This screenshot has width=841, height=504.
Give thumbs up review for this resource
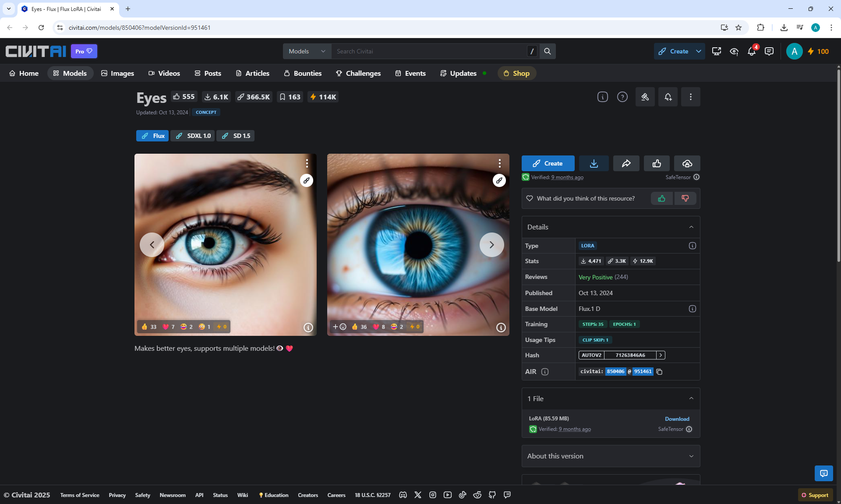coord(661,198)
